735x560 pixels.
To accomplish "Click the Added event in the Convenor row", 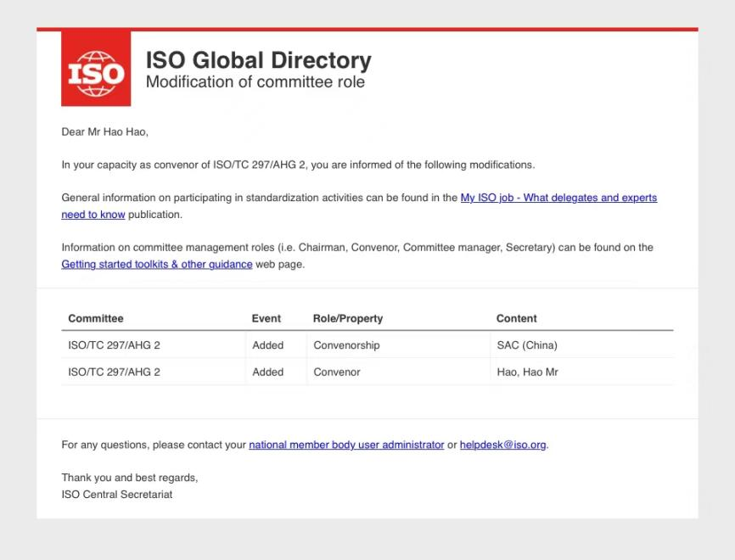I will coord(268,372).
